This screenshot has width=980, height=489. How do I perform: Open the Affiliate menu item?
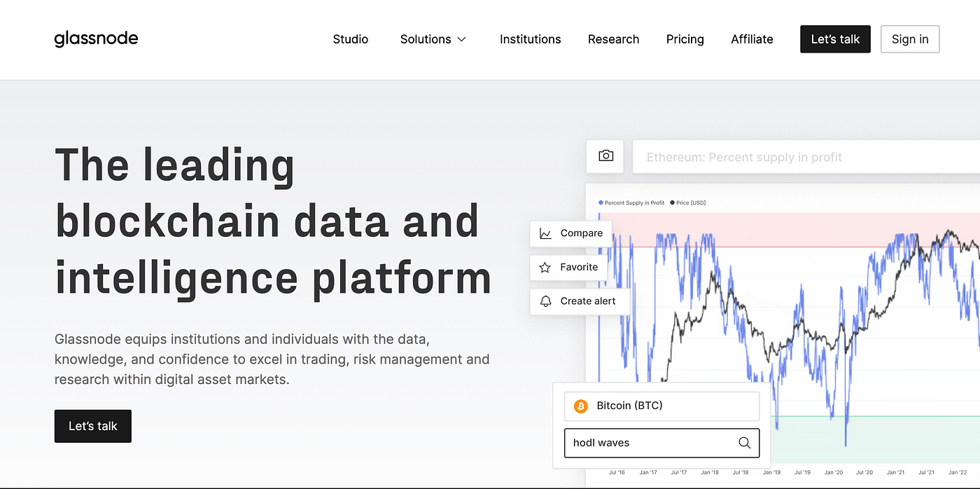[752, 39]
